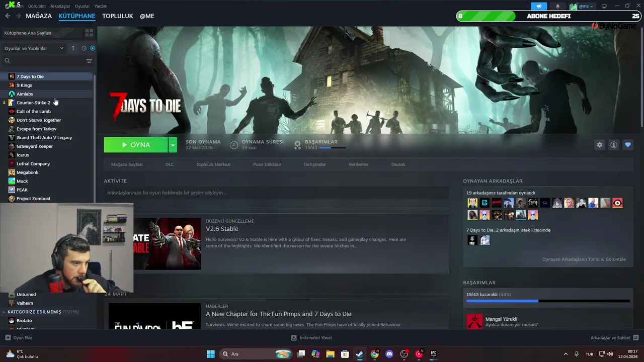Screen dimensions: 644x362
Task: Open the notifications bell
Action: (x=557, y=6)
